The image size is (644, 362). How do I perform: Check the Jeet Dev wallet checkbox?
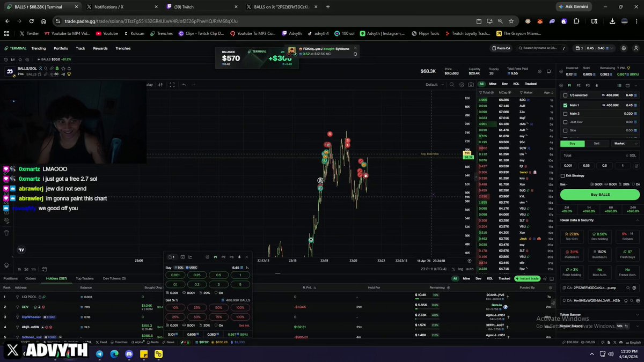click(565, 122)
